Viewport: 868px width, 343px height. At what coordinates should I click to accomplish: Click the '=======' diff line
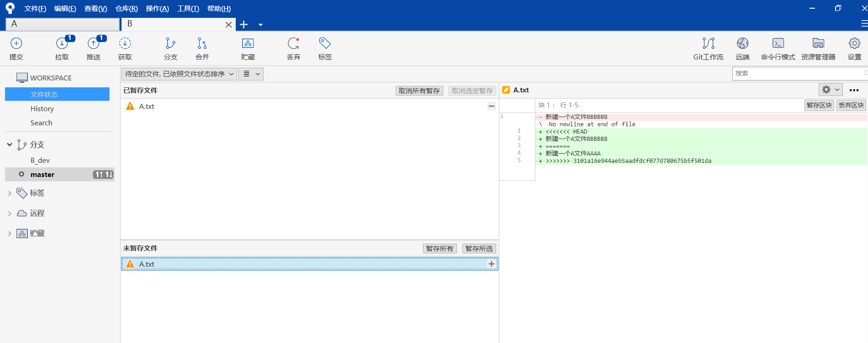(x=701, y=146)
